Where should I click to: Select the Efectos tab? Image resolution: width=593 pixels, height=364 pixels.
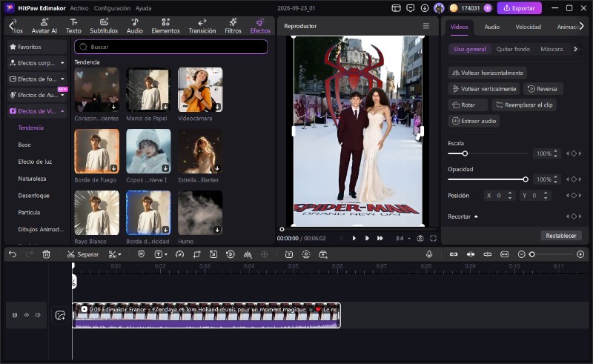[260, 26]
